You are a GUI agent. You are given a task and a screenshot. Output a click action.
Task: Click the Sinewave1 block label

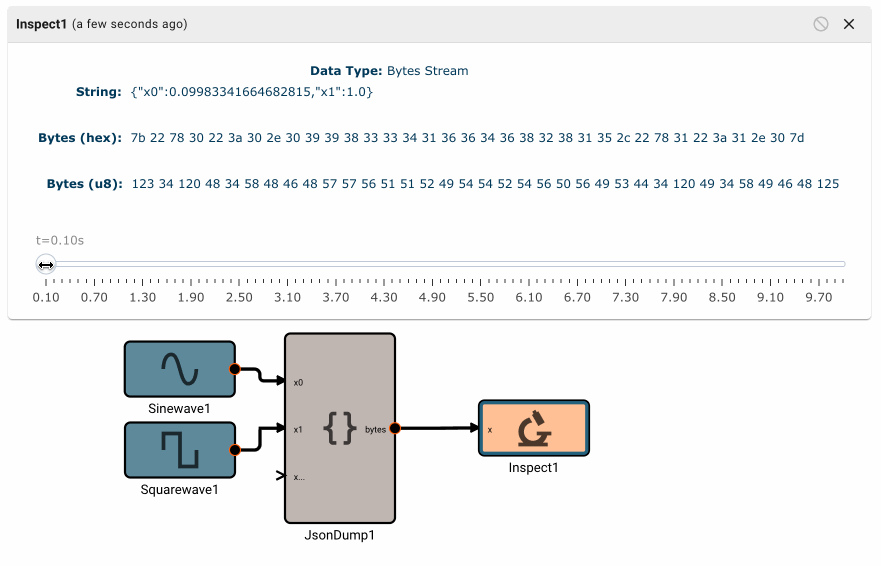[179, 409]
